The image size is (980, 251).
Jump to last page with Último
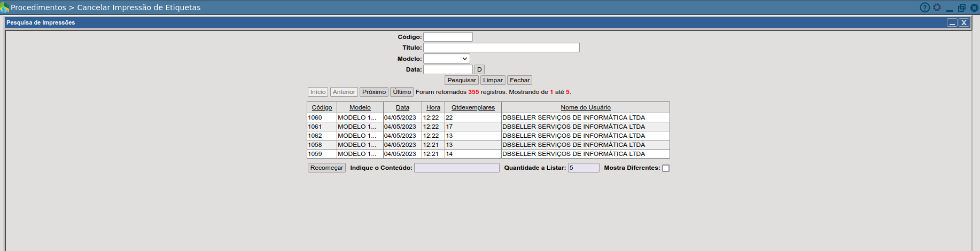(402, 92)
